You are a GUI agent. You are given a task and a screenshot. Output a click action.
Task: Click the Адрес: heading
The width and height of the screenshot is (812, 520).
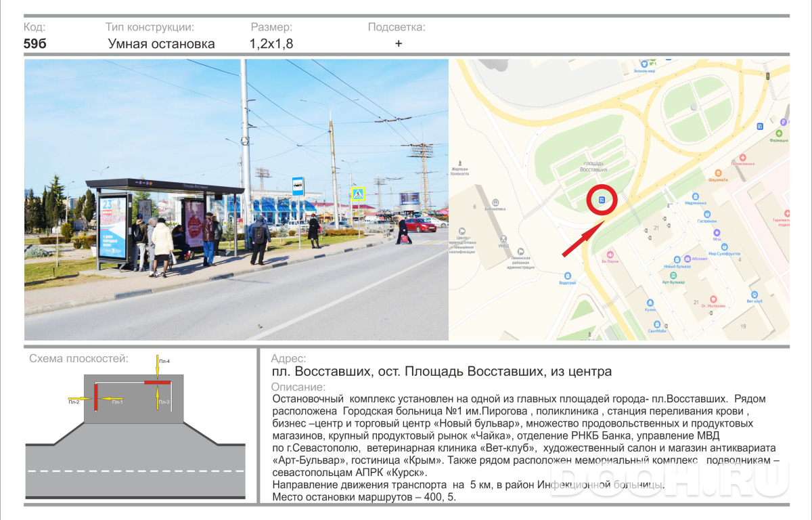click(x=288, y=359)
